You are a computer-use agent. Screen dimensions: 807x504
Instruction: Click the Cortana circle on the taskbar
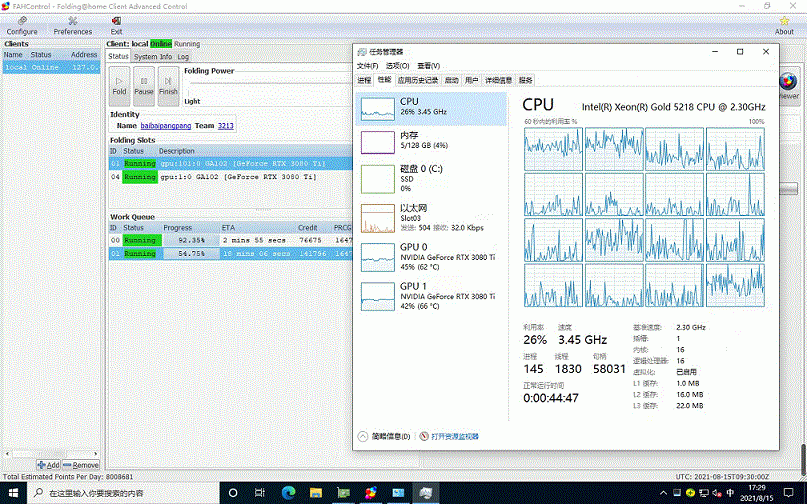coord(233,493)
